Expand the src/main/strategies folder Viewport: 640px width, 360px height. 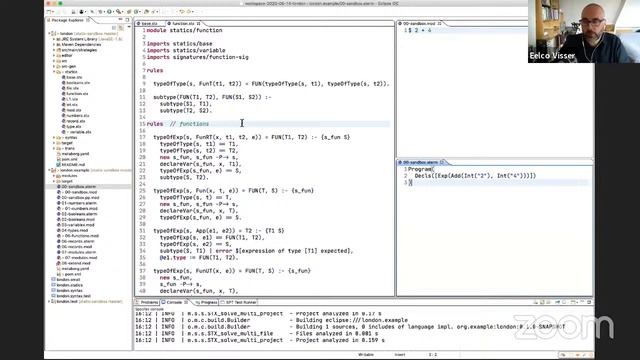click(x=54, y=50)
